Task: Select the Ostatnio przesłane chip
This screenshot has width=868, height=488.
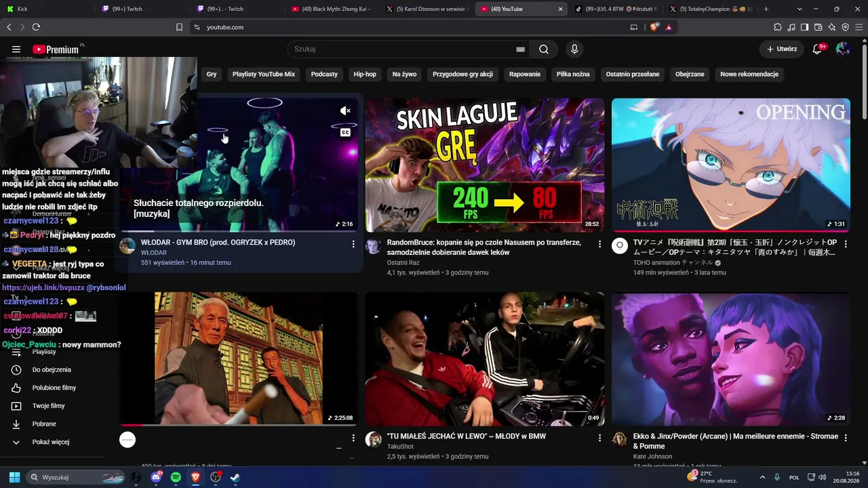Action: click(633, 74)
